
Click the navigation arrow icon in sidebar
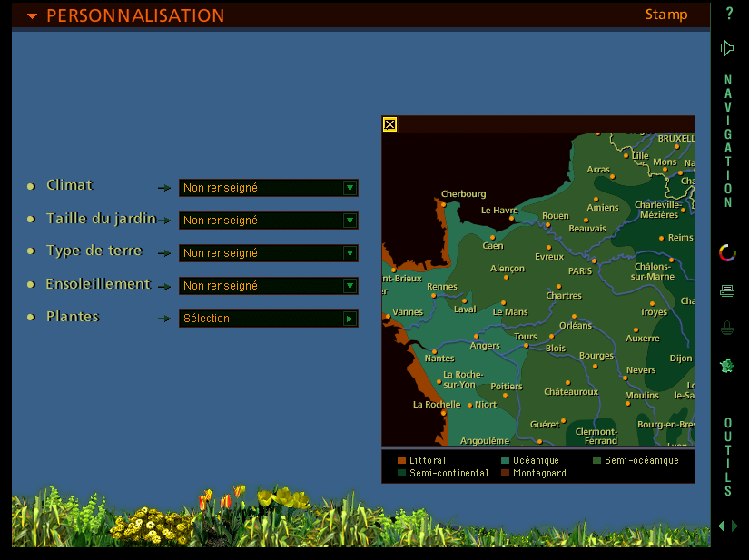pos(727,48)
